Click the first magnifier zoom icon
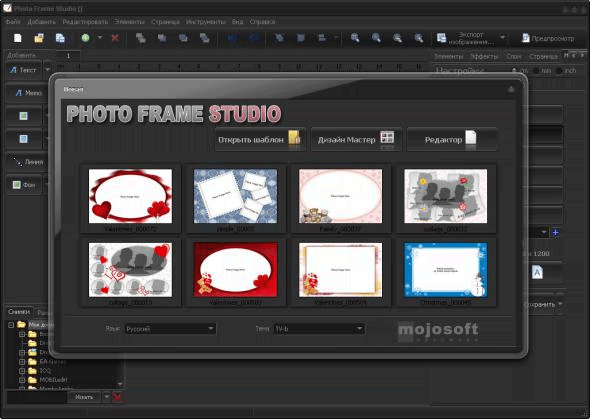This screenshot has height=419, width=590. [355, 38]
